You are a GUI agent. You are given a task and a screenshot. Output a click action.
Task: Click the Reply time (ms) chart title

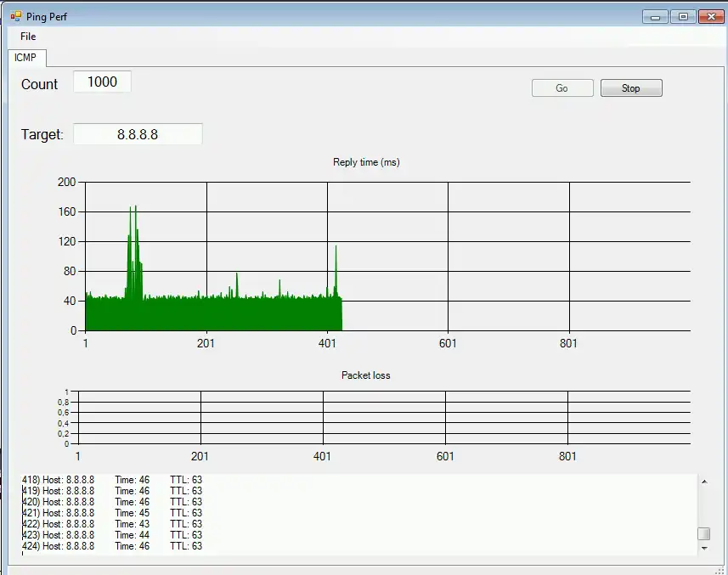366,162
